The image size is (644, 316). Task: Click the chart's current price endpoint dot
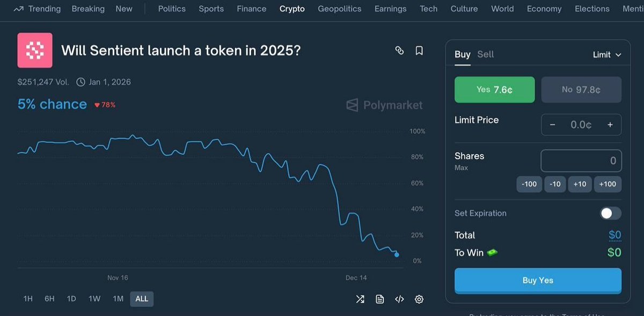click(397, 255)
